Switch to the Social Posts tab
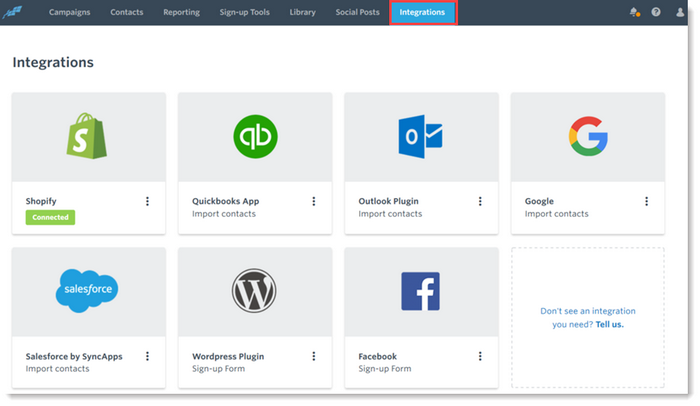Image resolution: width=700 pixels, height=406 pixels. (358, 12)
